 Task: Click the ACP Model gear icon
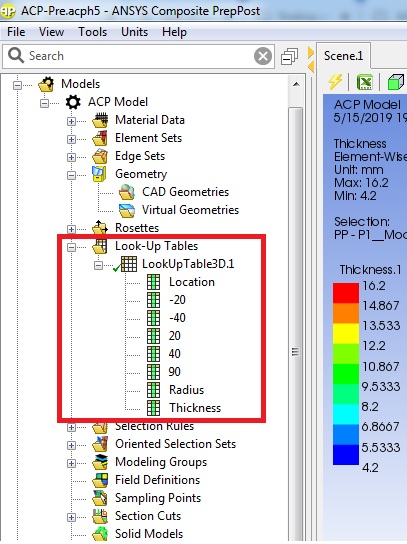(73, 102)
